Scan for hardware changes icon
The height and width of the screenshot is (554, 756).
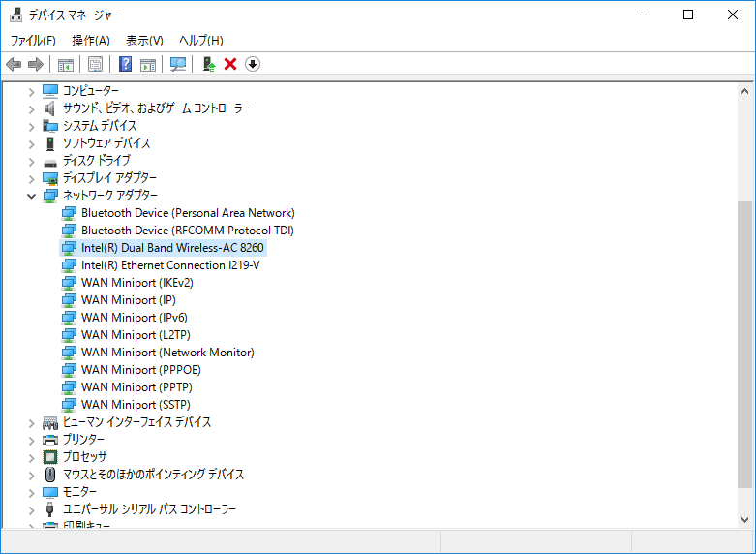[178, 64]
